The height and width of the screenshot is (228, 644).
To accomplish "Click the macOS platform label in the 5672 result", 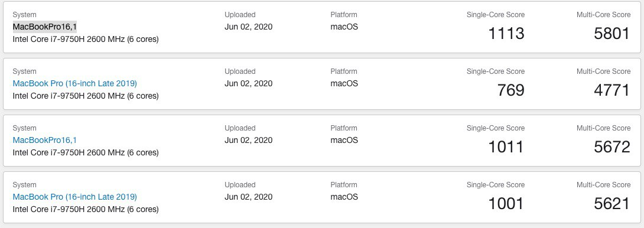I will point(344,140).
